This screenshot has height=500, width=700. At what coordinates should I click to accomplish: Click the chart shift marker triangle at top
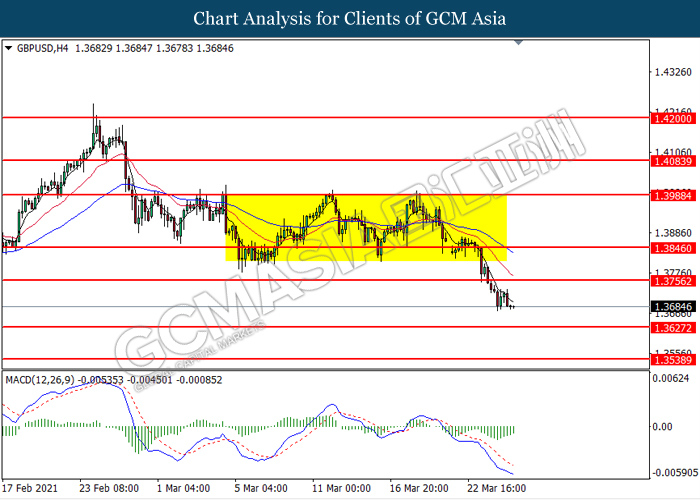[x=518, y=43]
